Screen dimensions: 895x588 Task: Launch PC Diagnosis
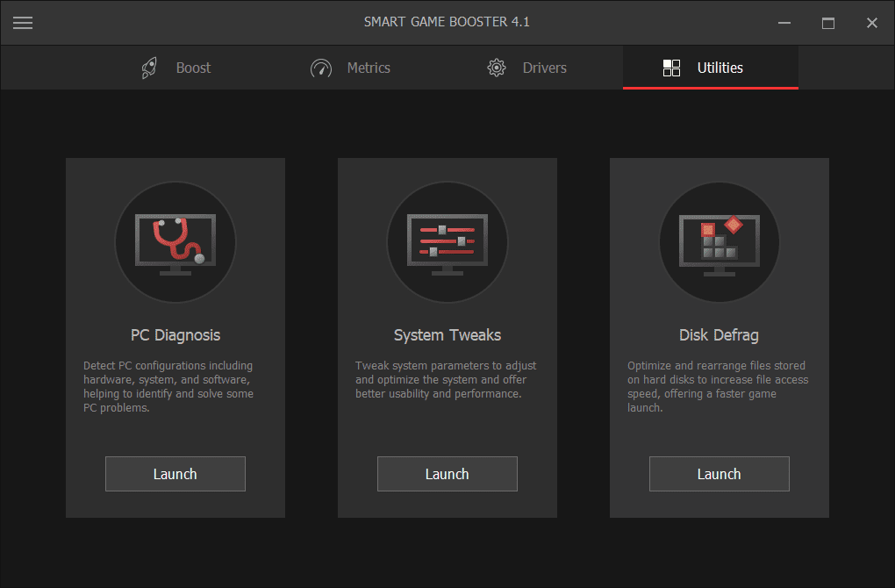click(x=175, y=474)
